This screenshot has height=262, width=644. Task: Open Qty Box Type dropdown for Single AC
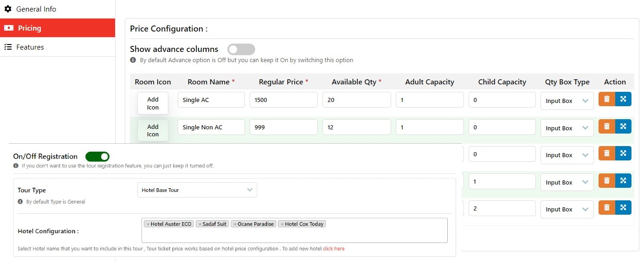click(567, 101)
